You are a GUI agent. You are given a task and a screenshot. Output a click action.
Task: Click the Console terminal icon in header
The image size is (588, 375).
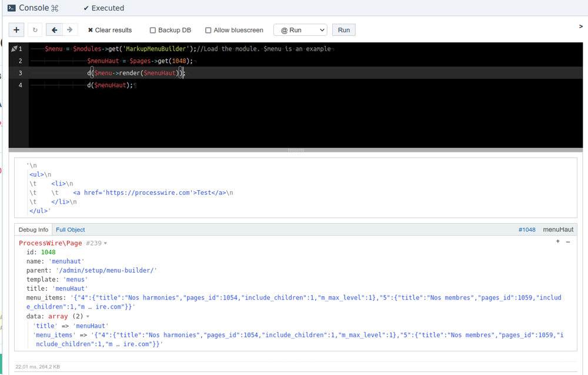tap(12, 8)
